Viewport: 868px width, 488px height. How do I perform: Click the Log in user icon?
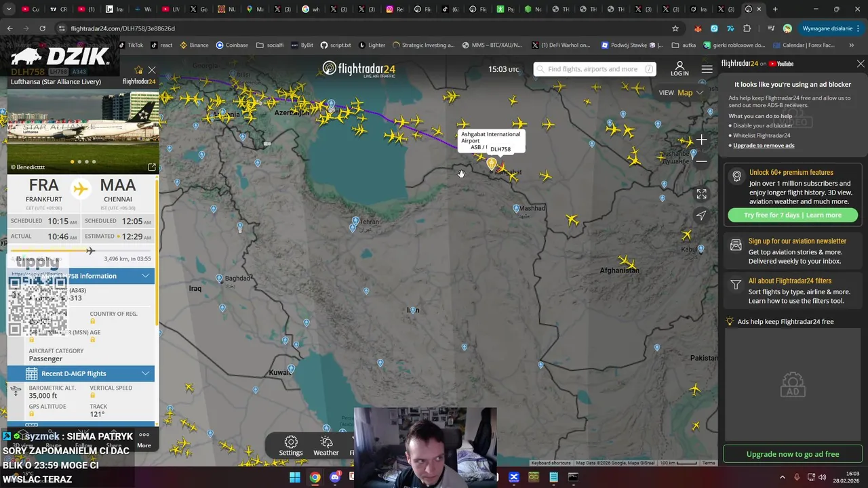coord(679,68)
